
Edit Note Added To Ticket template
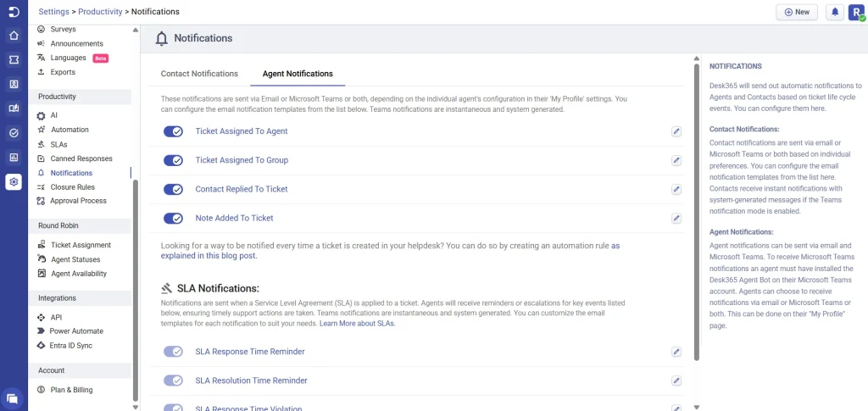coord(676,218)
